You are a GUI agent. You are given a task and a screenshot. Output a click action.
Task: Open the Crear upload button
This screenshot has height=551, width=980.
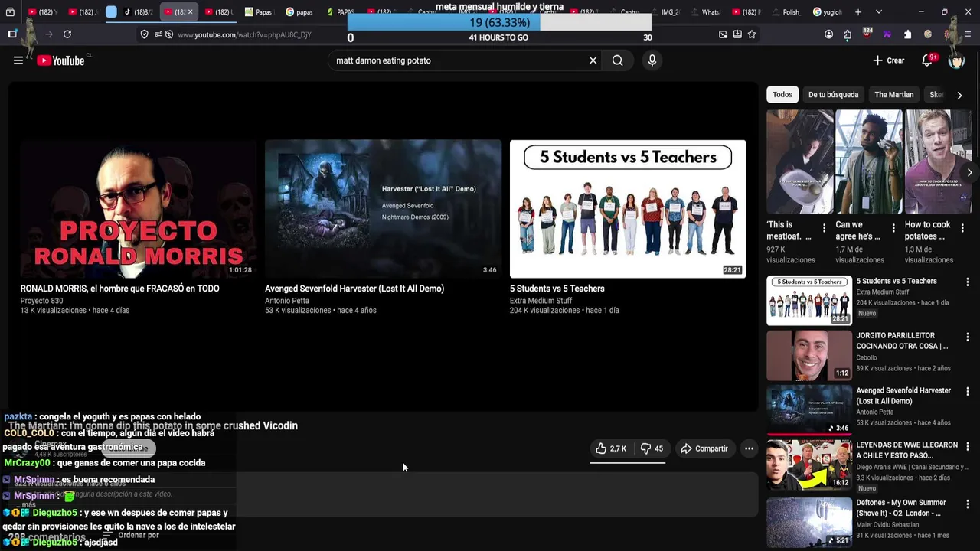tap(889, 60)
